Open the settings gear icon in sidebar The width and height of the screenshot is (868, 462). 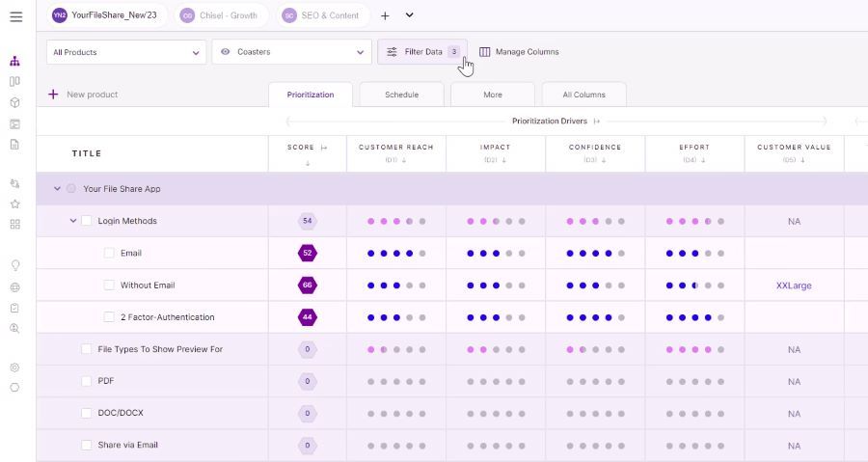14,367
